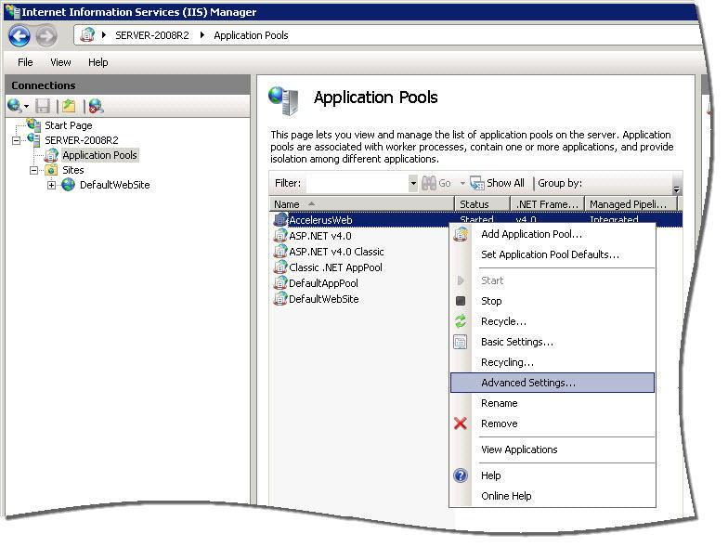
Task: Open the File menu
Action: pyautogui.click(x=25, y=62)
